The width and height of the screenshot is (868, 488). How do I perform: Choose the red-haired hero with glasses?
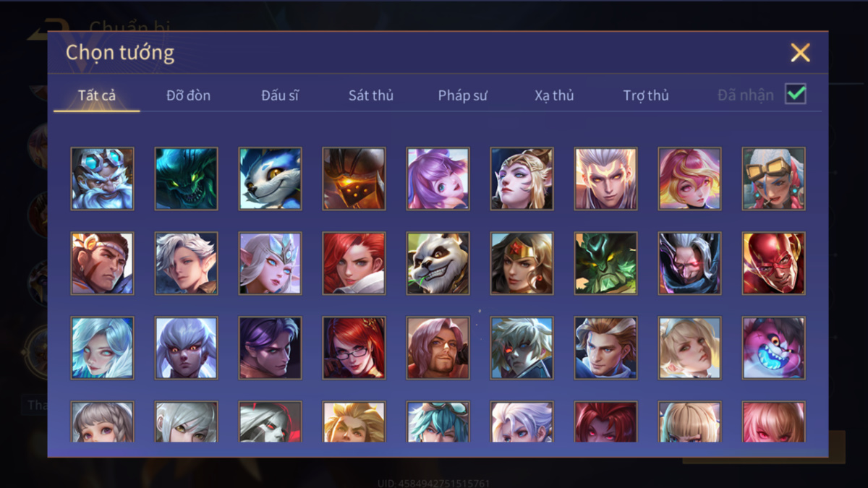(x=354, y=348)
